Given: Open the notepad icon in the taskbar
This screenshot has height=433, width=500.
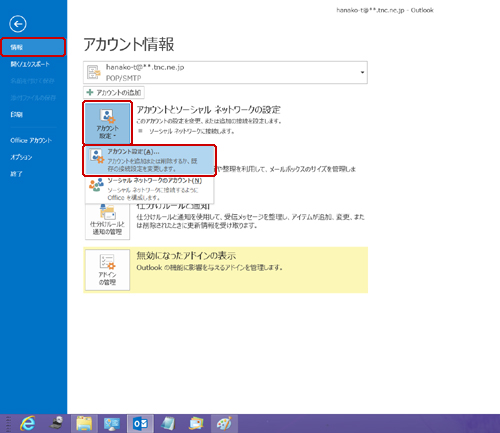Looking at the screenshot, I should coord(168,424).
